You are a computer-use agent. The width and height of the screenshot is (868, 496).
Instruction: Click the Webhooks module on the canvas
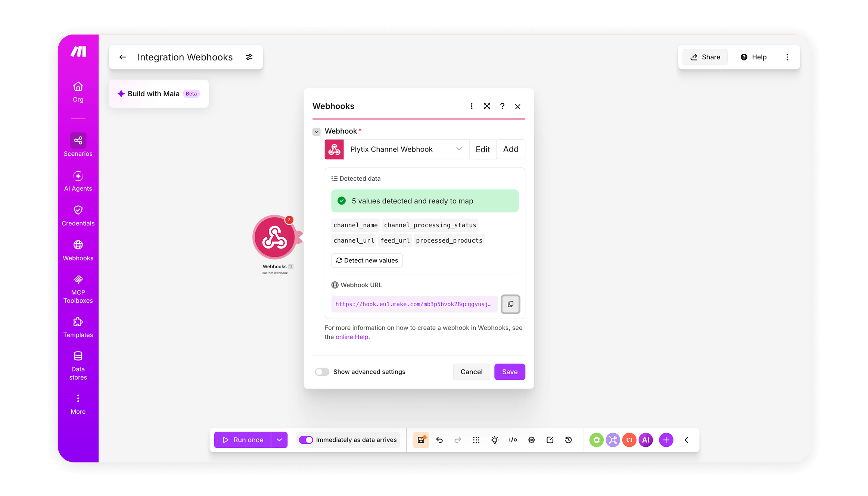coord(275,237)
